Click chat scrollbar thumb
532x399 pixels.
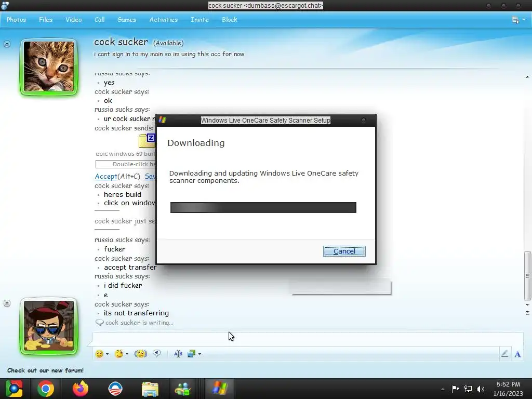pos(527,275)
